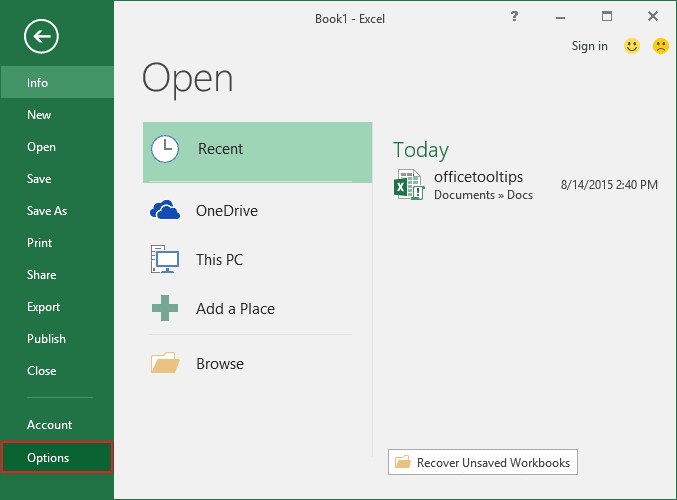Click the happy smiley feedback icon
Screen dimensions: 677x500
pyautogui.click(x=631, y=46)
